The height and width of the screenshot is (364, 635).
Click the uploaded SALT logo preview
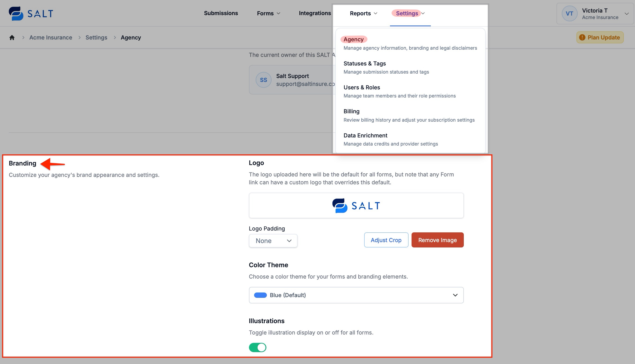356,205
